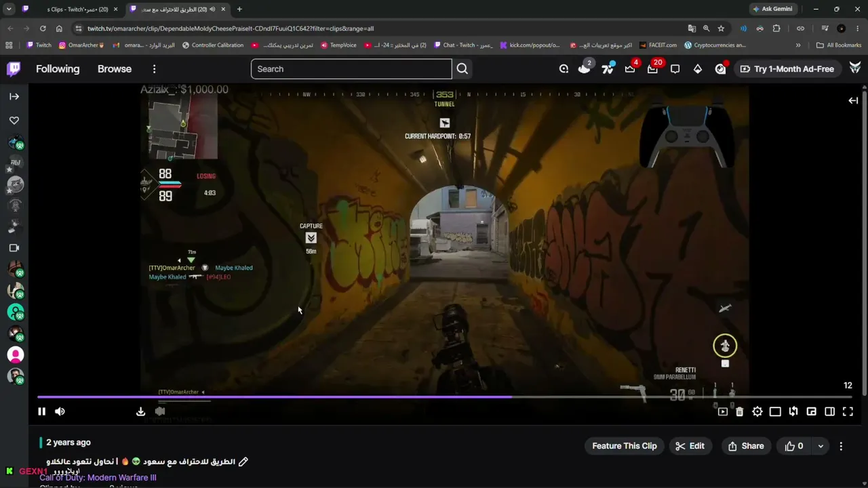Show more bookmarks chevron
This screenshot has height=488, width=868.
click(x=798, y=45)
